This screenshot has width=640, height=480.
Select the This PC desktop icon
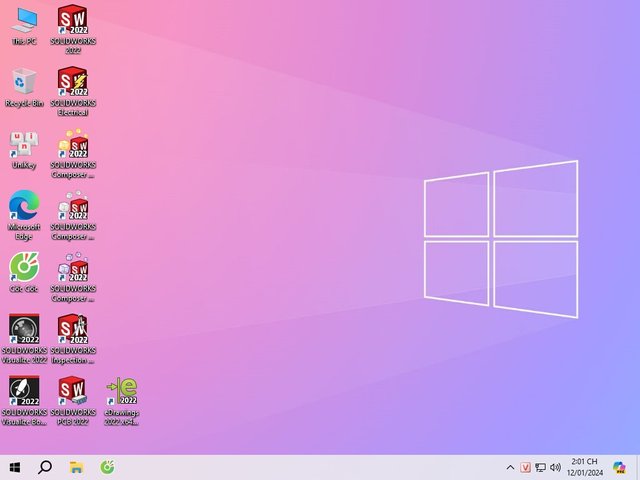click(24, 26)
